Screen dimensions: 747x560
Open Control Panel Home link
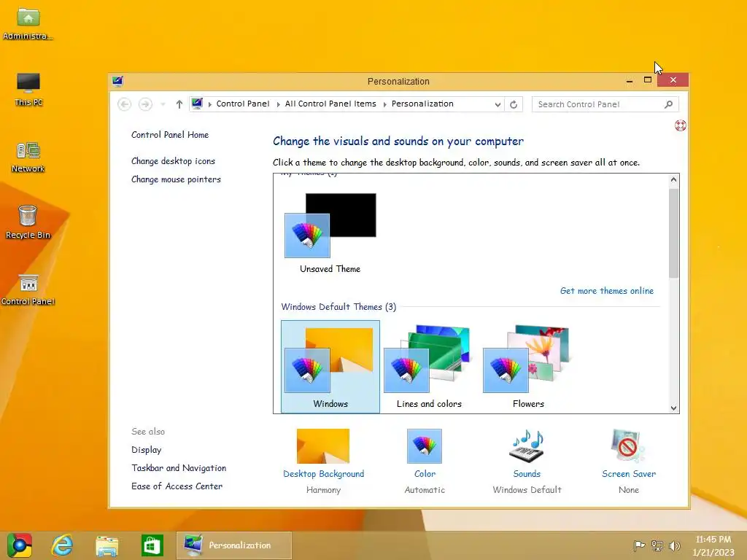(170, 135)
